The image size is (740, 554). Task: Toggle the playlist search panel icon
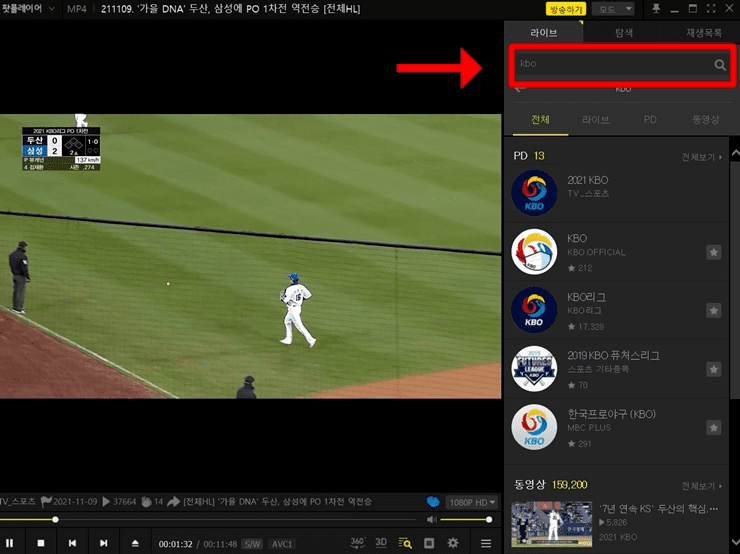coord(405,543)
